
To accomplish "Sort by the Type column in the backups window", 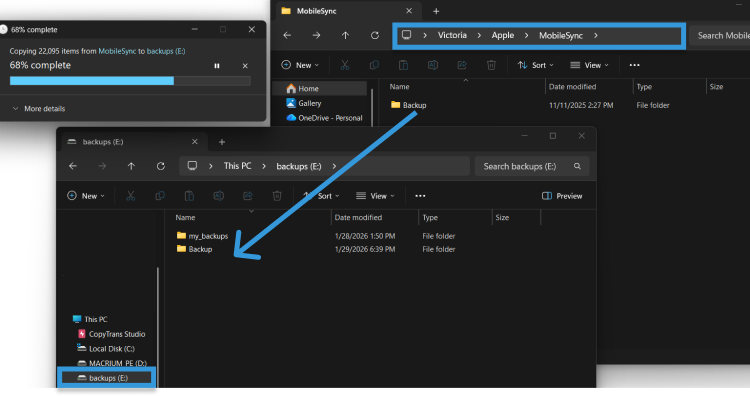I will (x=430, y=218).
